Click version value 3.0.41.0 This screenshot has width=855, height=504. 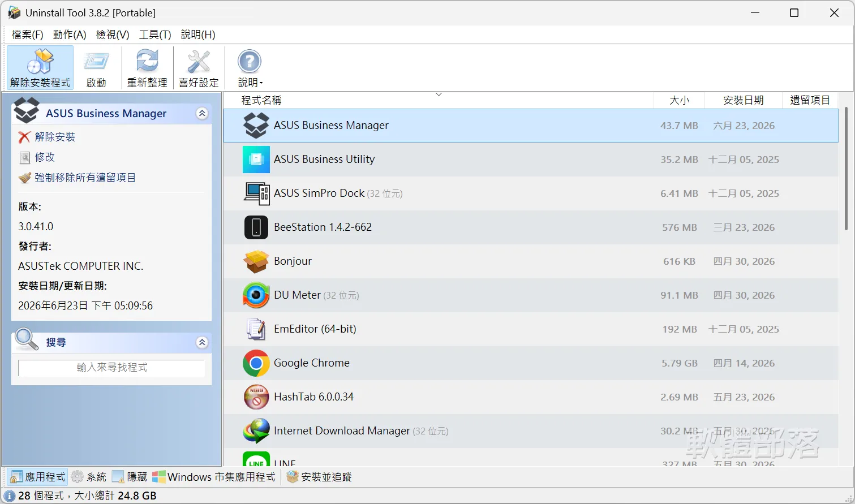(36, 226)
